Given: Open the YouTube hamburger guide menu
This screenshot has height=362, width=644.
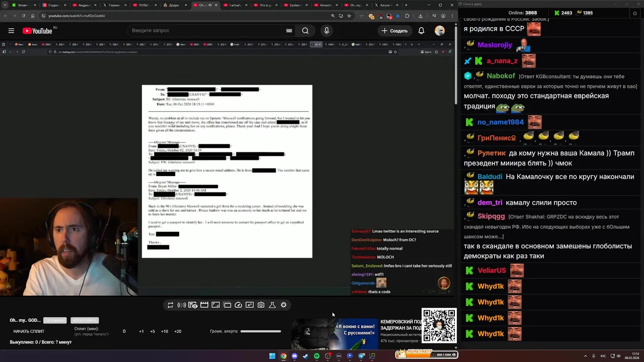Looking at the screenshot, I should tap(11, 31).
